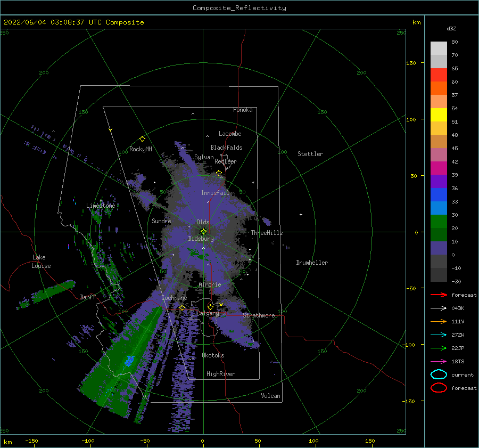Click the orange 111V arrow in legend
The height and width of the screenshot is (448, 479).
tap(439, 321)
